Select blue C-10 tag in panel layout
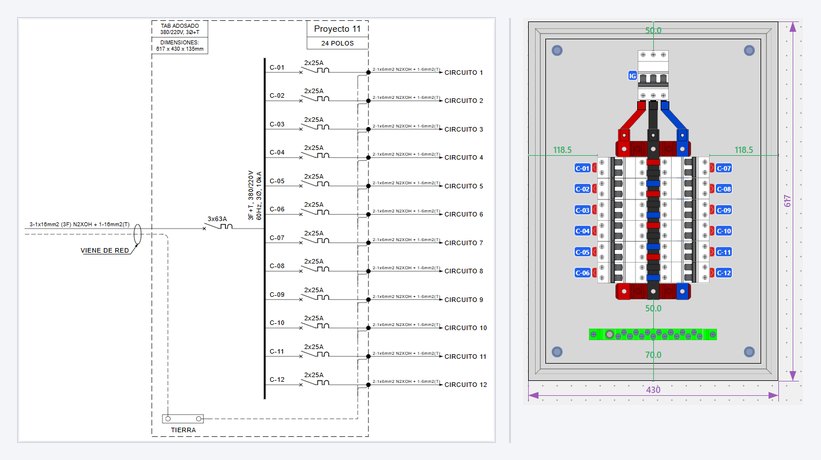 point(724,231)
